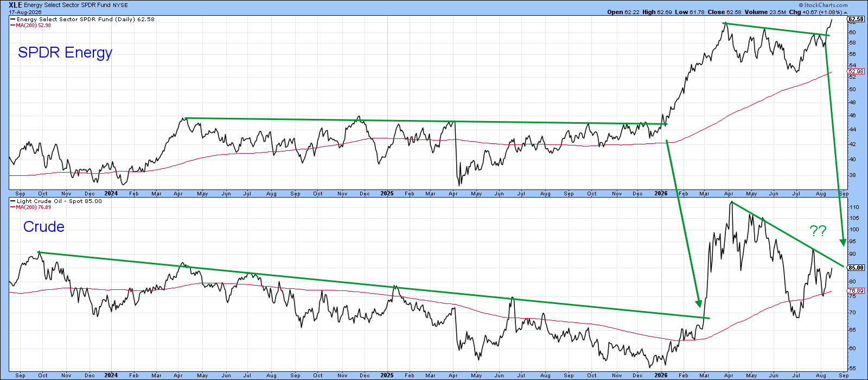Select the 'SPDR Energy' chart label
This screenshot has width=868, height=380.
tap(65, 53)
